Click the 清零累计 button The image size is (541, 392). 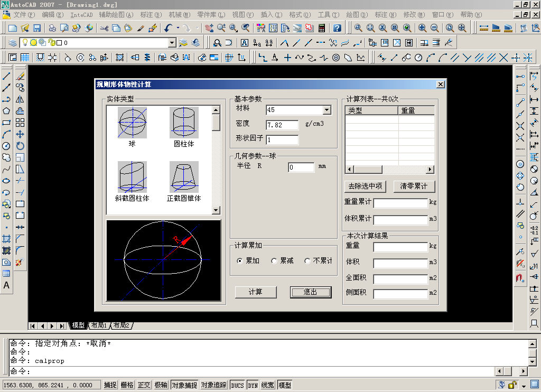(x=414, y=186)
